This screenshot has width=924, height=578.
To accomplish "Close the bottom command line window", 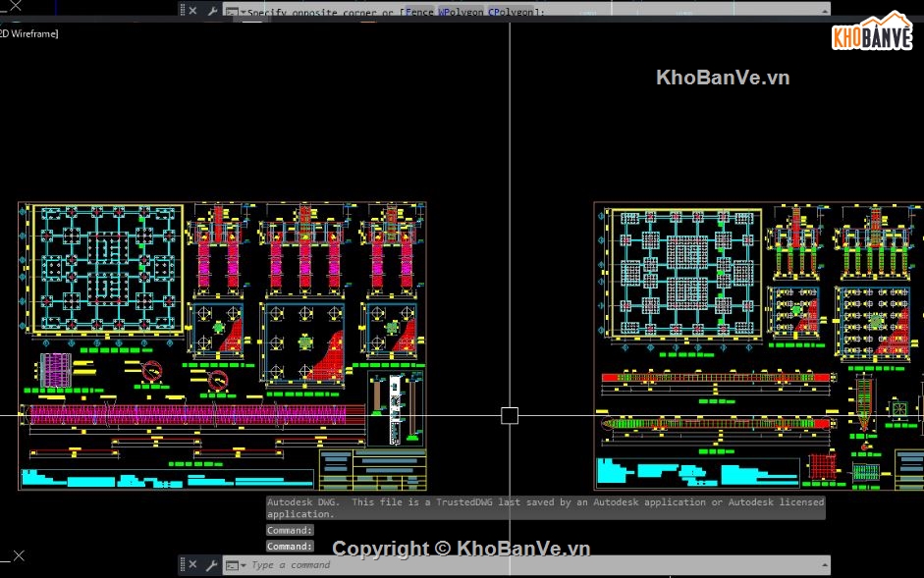I will (192, 564).
